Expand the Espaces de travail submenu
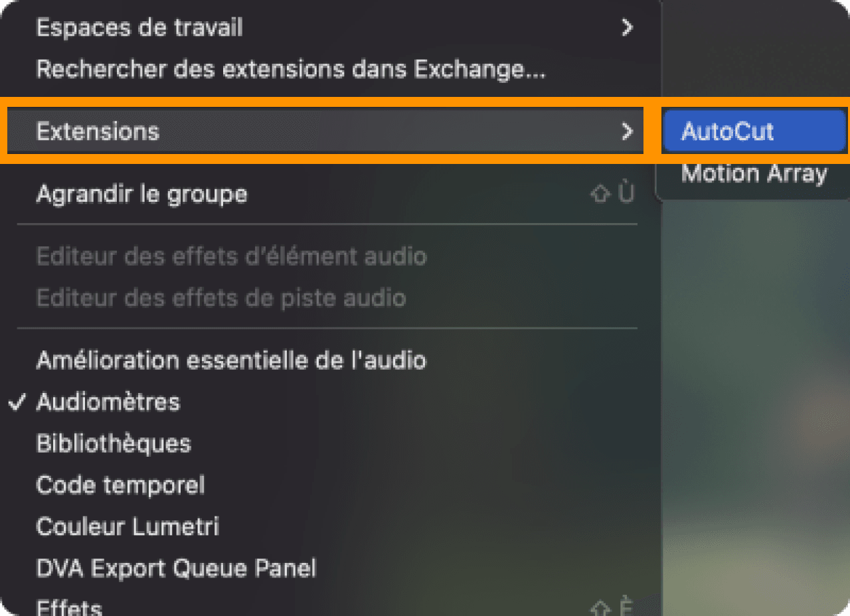This screenshot has width=850, height=616. click(139, 27)
